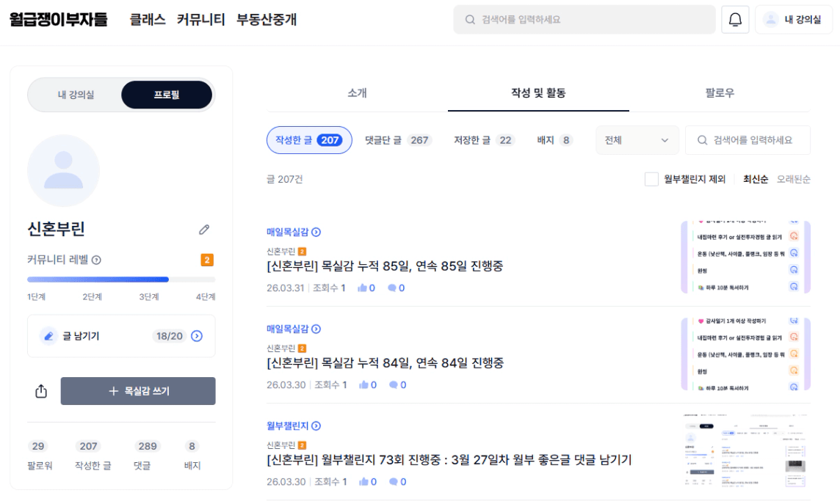The height and width of the screenshot is (504, 840).
Task: Open the thumbnail of the 85일 post
Action: click(745, 257)
